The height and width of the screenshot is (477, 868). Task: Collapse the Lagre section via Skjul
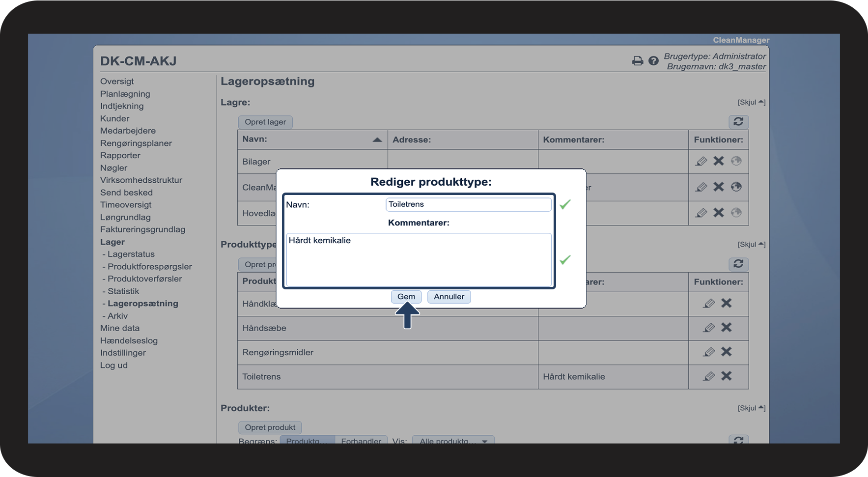click(x=751, y=102)
